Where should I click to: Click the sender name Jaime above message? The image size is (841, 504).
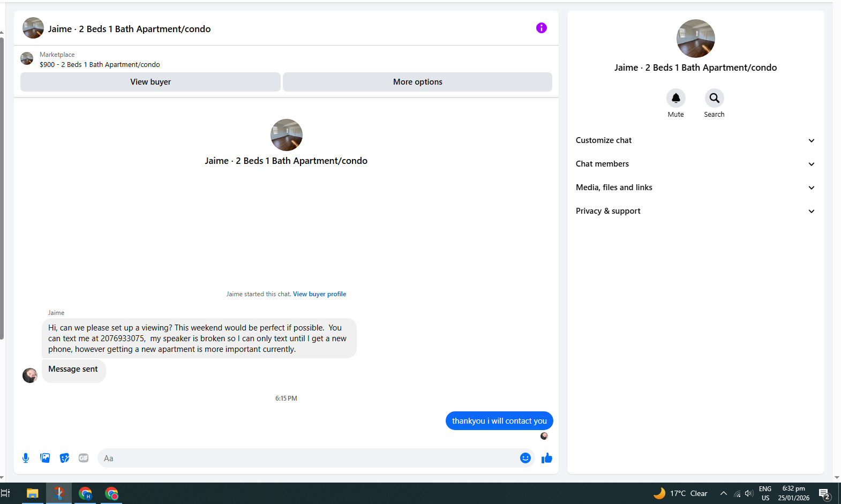56,313
